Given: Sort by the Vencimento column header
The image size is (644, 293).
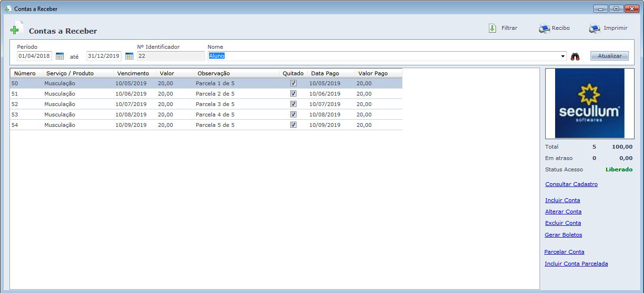Looking at the screenshot, I should pyautogui.click(x=134, y=73).
